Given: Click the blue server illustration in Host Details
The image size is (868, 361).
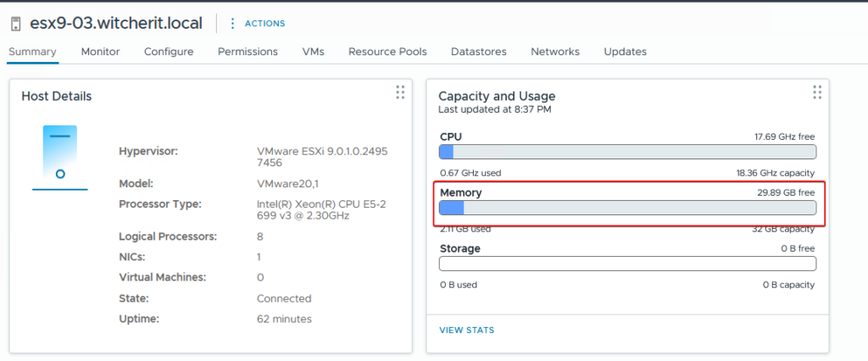Looking at the screenshot, I should point(59,157).
